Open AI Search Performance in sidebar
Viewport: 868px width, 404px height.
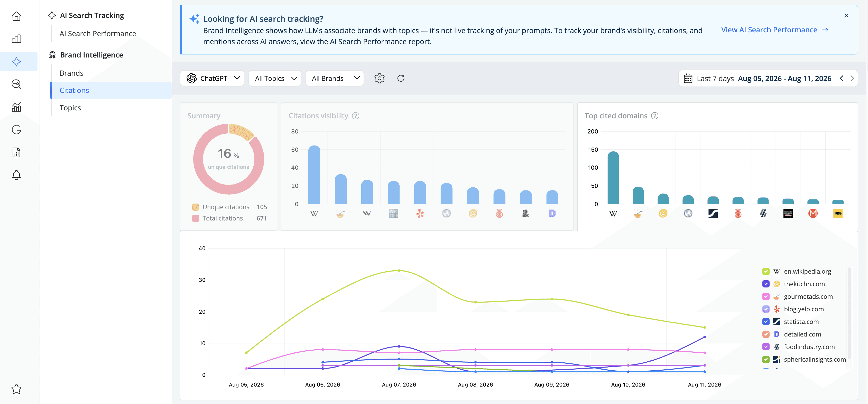tap(98, 34)
